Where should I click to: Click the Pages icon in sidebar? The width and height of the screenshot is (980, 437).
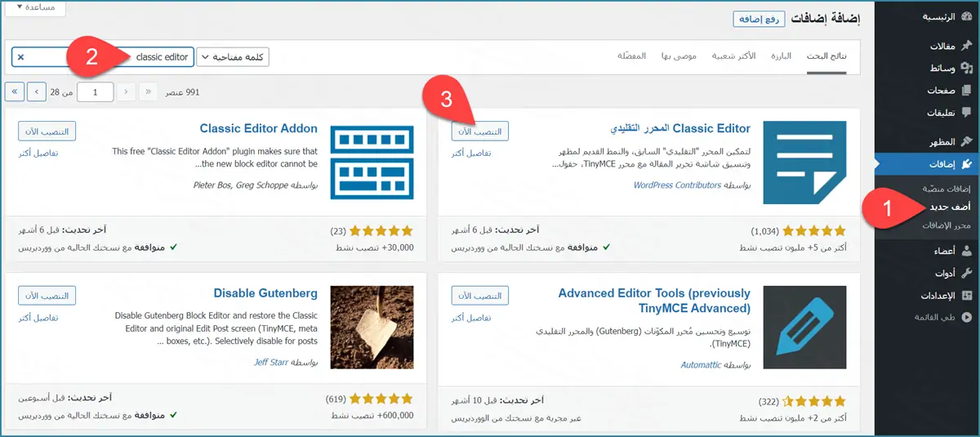[967, 91]
